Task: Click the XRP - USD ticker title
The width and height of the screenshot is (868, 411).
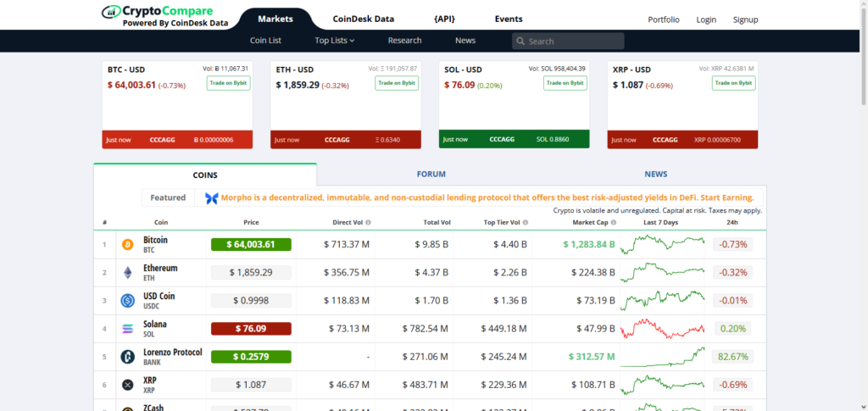Action: 632,69
